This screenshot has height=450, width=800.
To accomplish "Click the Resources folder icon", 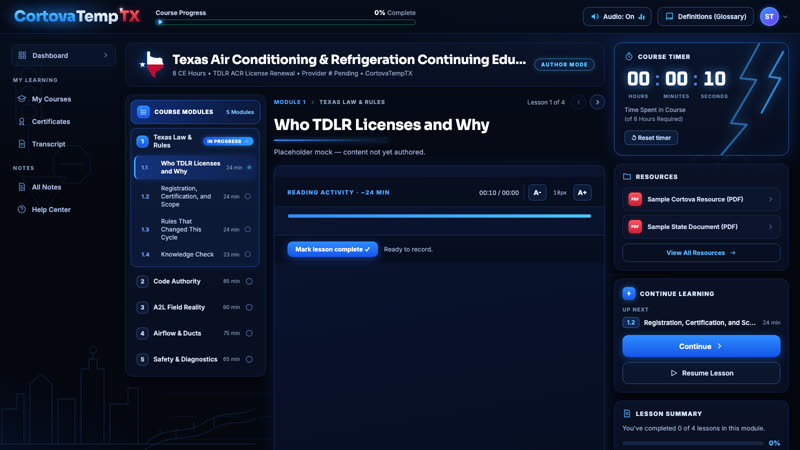I will click(627, 177).
